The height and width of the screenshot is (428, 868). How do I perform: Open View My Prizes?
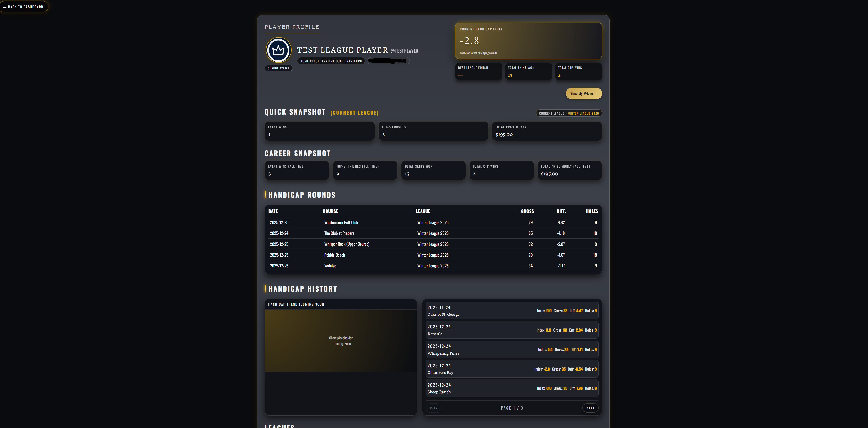click(x=584, y=93)
